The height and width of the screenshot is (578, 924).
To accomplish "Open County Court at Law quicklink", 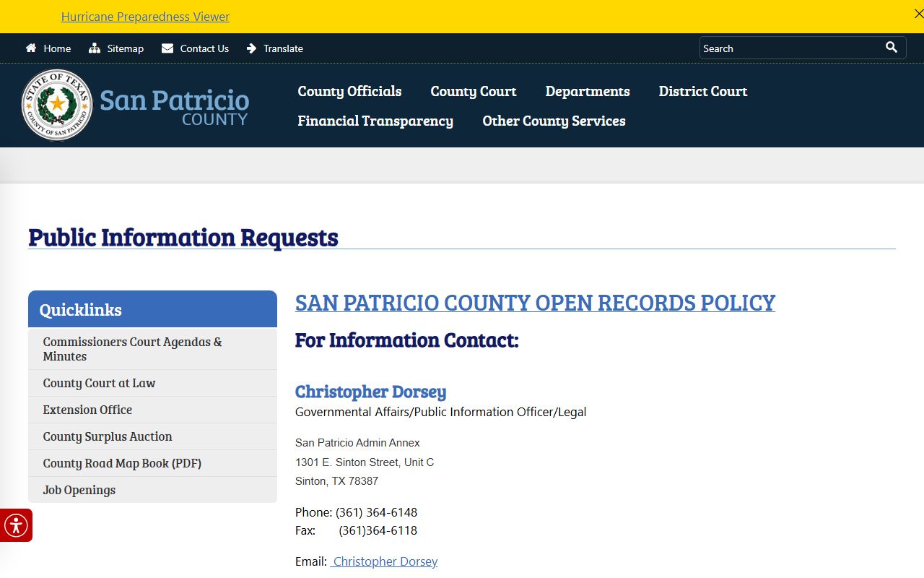I will point(152,383).
